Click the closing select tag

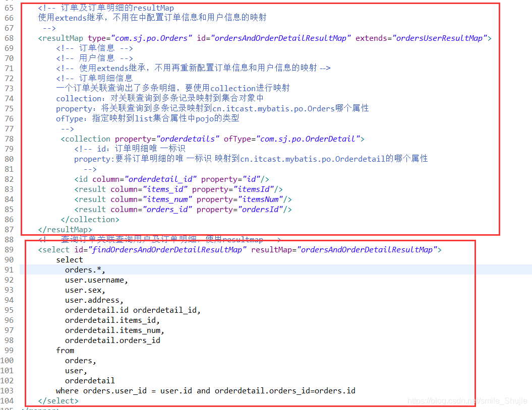(x=58, y=401)
